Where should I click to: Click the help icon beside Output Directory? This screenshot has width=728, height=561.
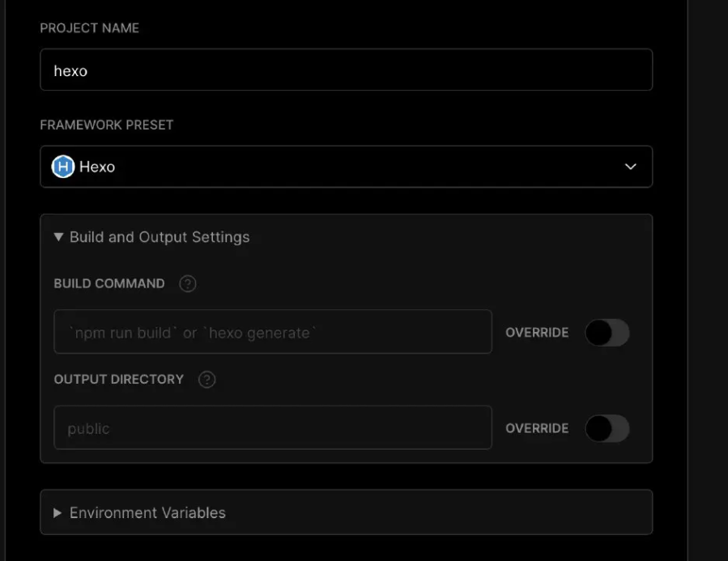coord(207,380)
